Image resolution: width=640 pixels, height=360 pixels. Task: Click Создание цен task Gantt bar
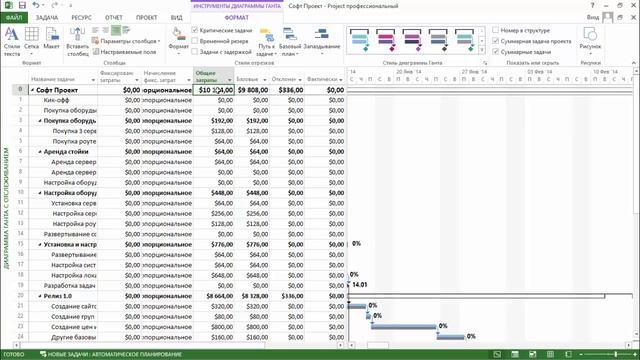(404, 327)
